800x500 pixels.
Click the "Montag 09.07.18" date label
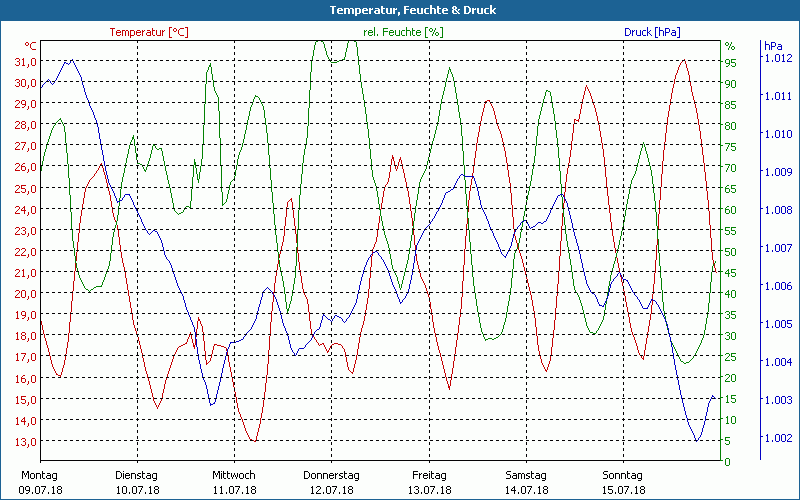point(39,482)
